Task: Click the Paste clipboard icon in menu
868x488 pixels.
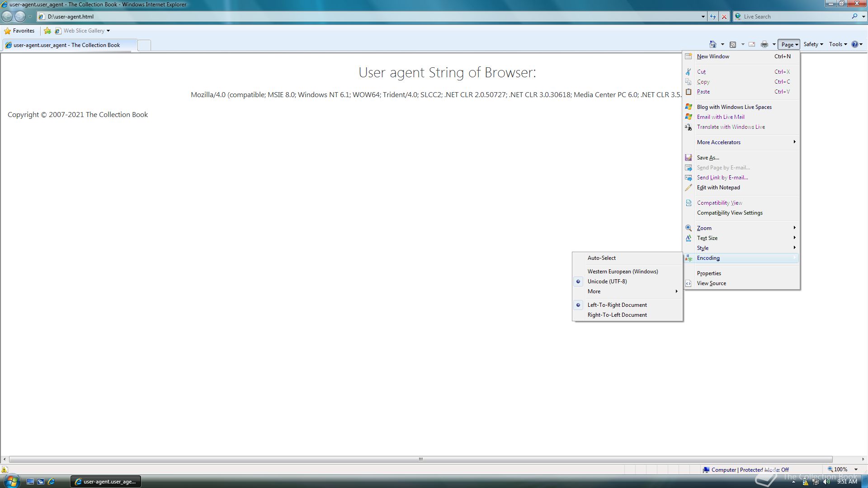Action: pyautogui.click(x=688, y=92)
